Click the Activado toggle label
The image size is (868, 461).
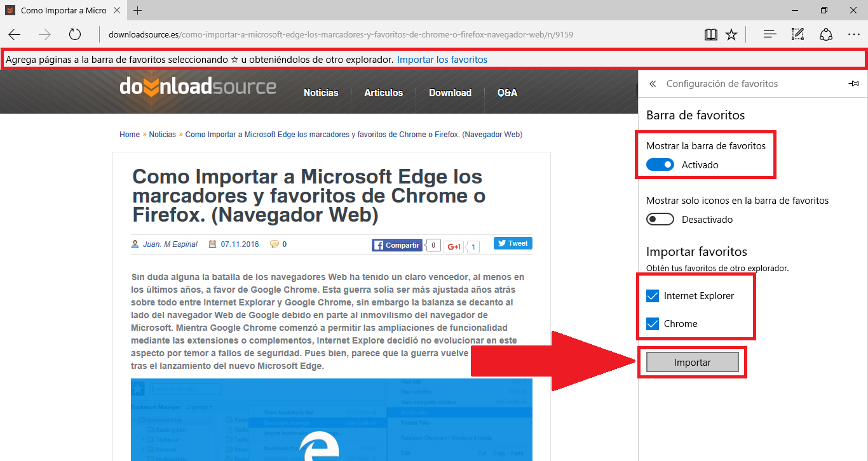tap(700, 165)
